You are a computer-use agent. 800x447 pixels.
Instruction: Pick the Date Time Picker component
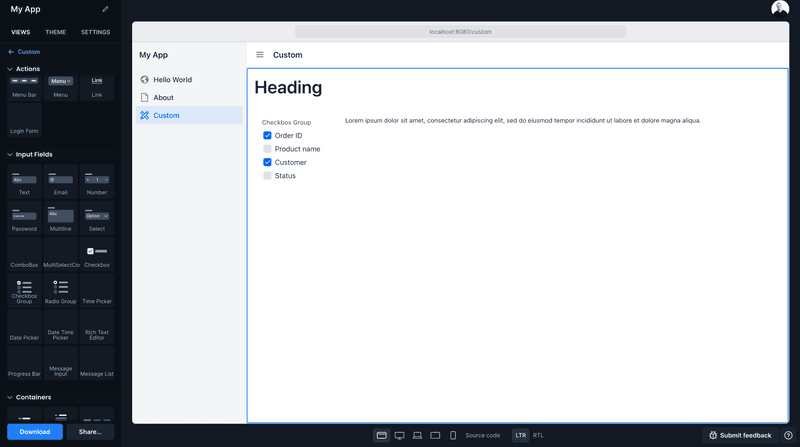tap(61, 327)
